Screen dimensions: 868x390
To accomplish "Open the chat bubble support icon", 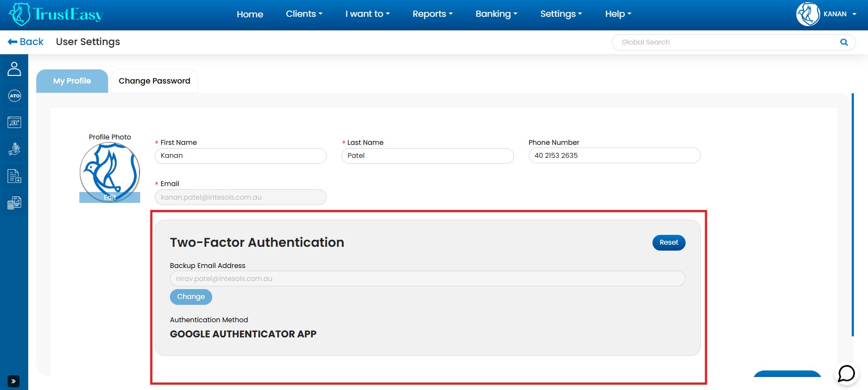I will (846, 374).
